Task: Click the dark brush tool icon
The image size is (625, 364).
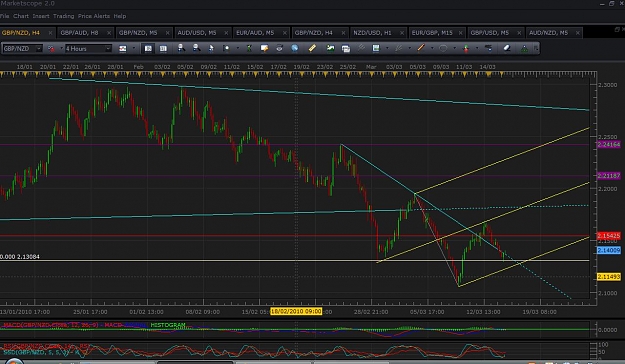Action: click(488, 48)
